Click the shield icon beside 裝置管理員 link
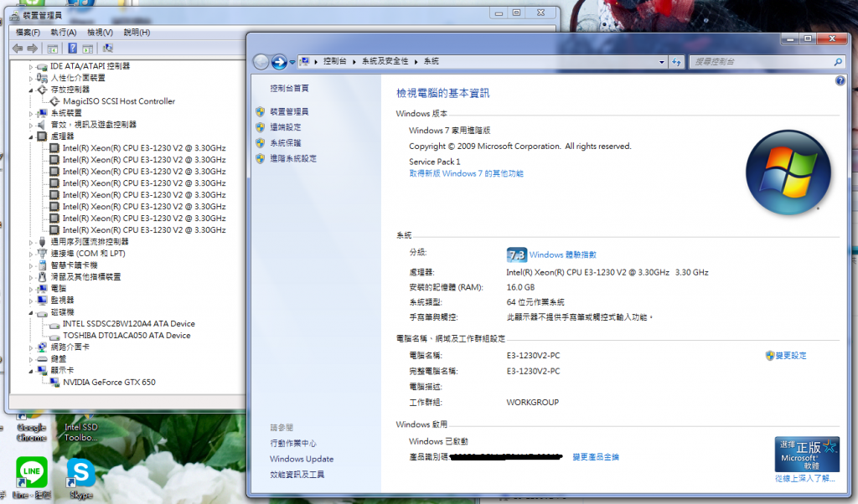 (x=260, y=111)
